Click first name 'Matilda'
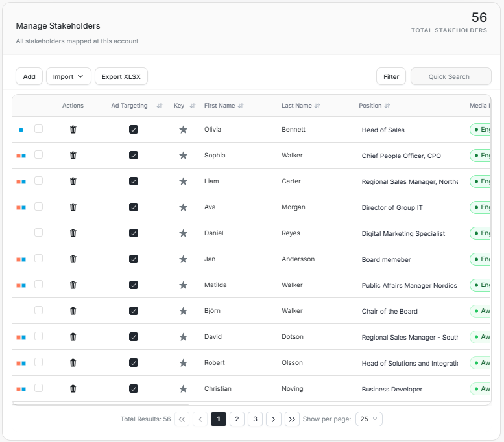504x442 pixels. (215, 285)
